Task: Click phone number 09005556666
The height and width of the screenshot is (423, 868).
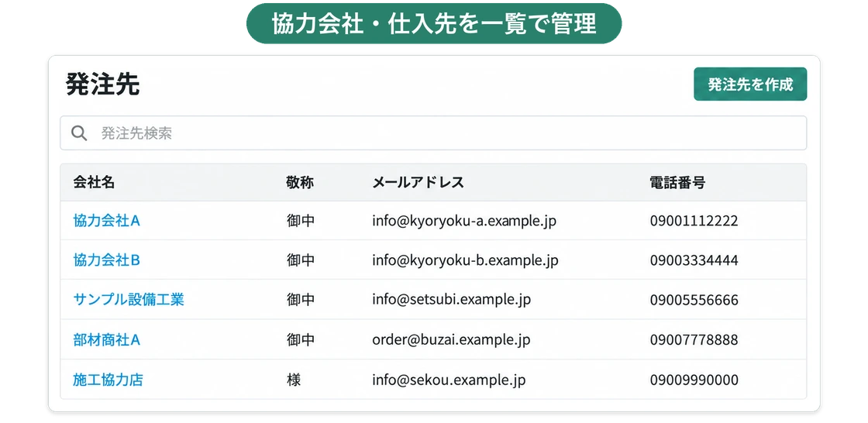Action: [x=694, y=300]
